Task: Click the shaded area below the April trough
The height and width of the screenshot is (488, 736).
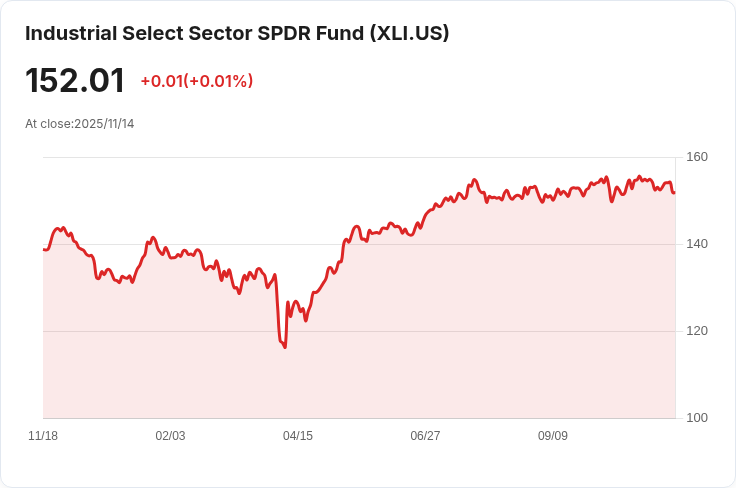Action: coord(284,385)
